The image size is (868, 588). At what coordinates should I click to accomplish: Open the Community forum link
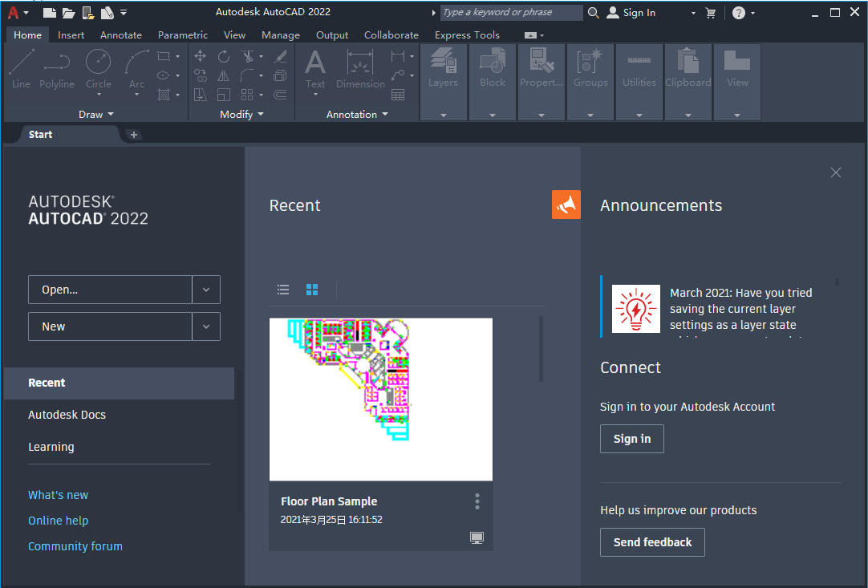pyautogui.click(x=75, y=546)
